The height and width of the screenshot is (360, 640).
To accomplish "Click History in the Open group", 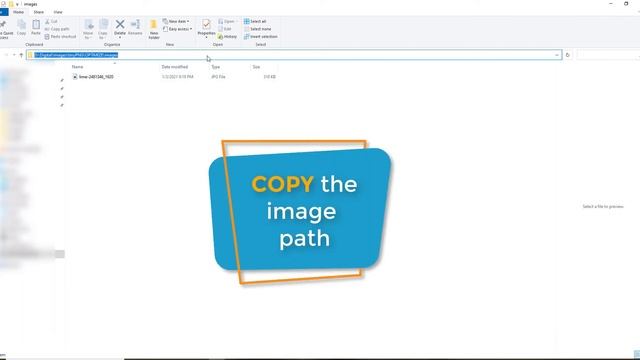I will 227,37.
